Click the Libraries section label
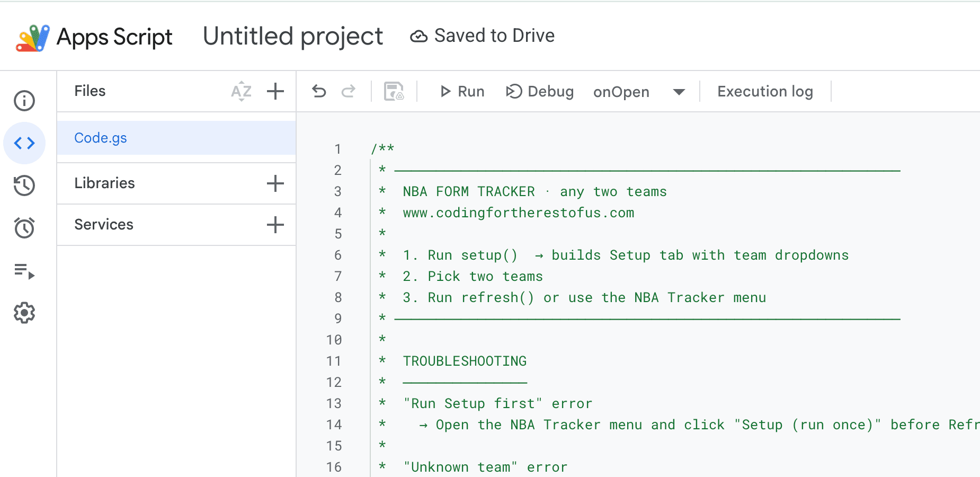 (104, 183)
